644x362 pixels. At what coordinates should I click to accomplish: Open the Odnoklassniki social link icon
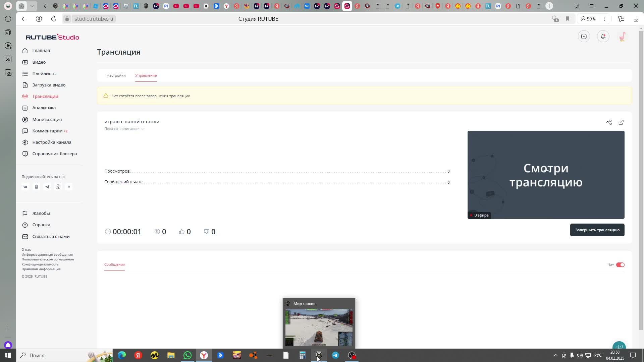coord(37,187)
